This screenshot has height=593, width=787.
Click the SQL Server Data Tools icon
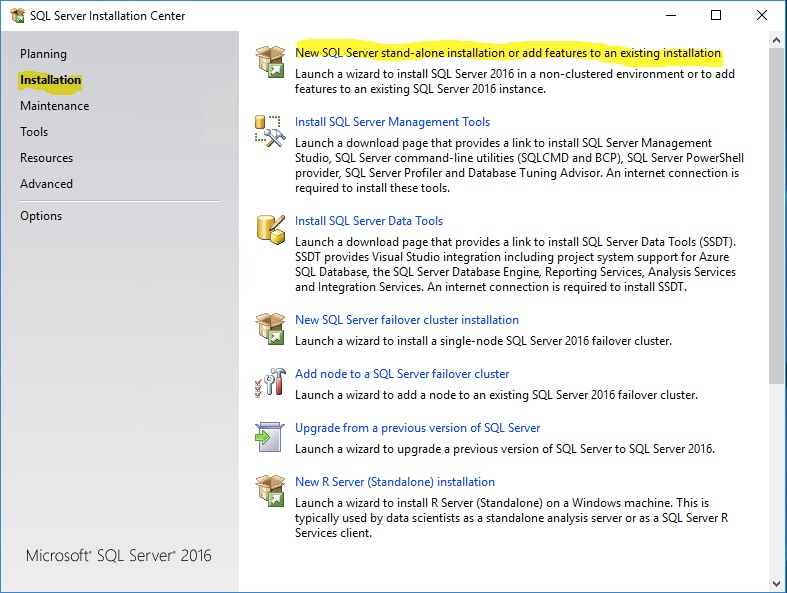(271, 230)
